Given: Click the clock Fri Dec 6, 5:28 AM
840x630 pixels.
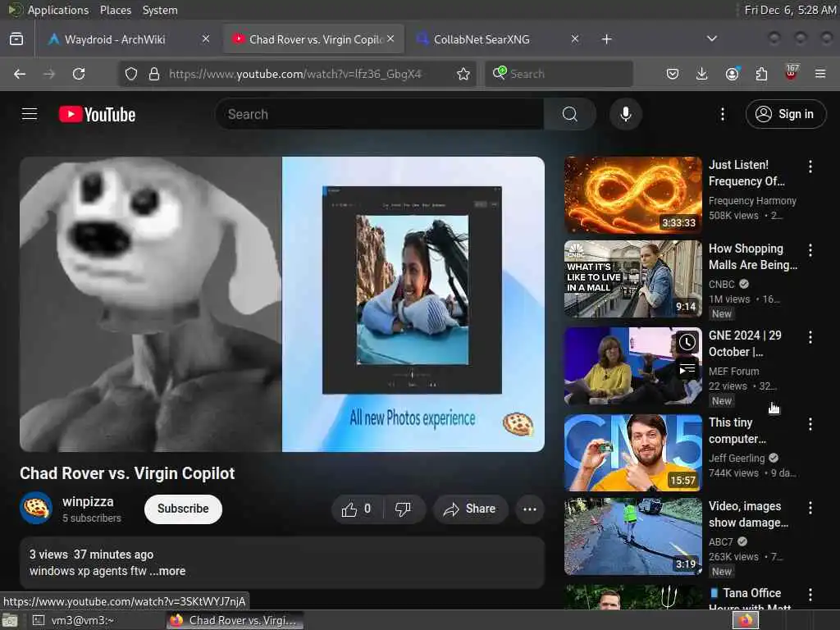Looking at the screenshot, I should pos(789,10).
